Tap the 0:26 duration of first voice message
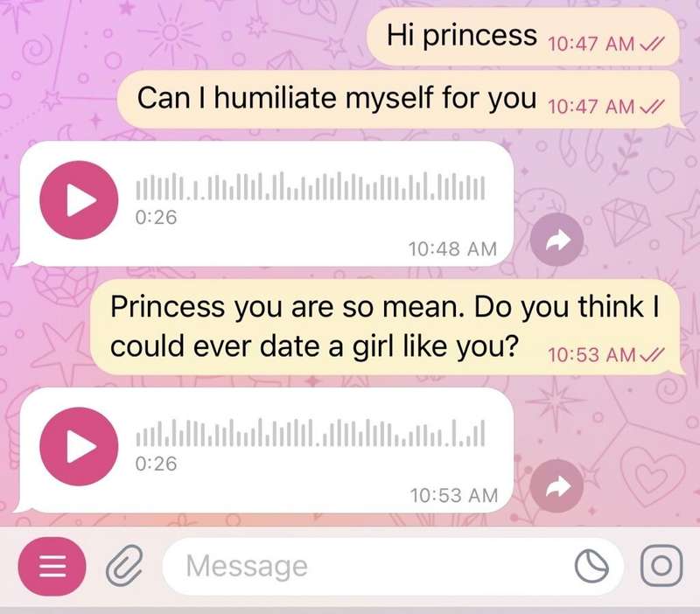700x614 pixels. tap(156, 217)
